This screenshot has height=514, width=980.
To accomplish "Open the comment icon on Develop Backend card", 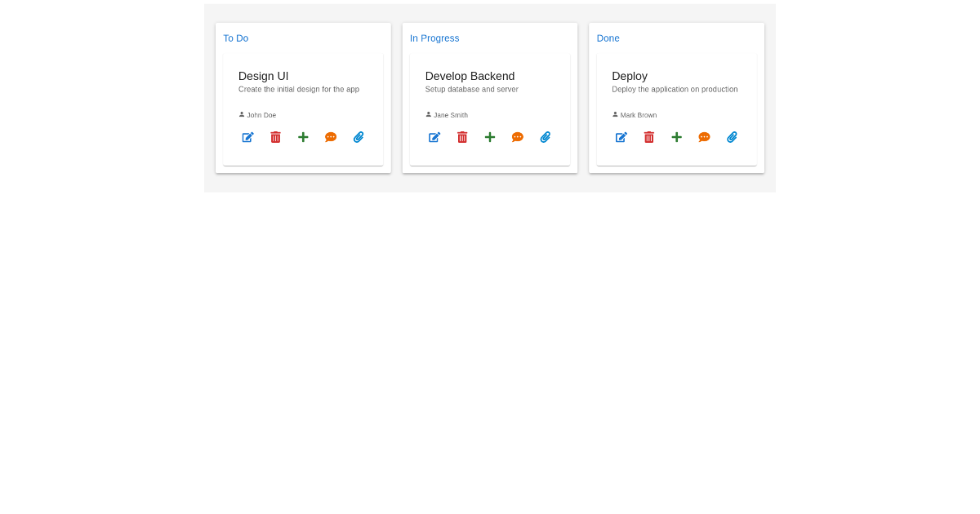I will click(517, 137).
